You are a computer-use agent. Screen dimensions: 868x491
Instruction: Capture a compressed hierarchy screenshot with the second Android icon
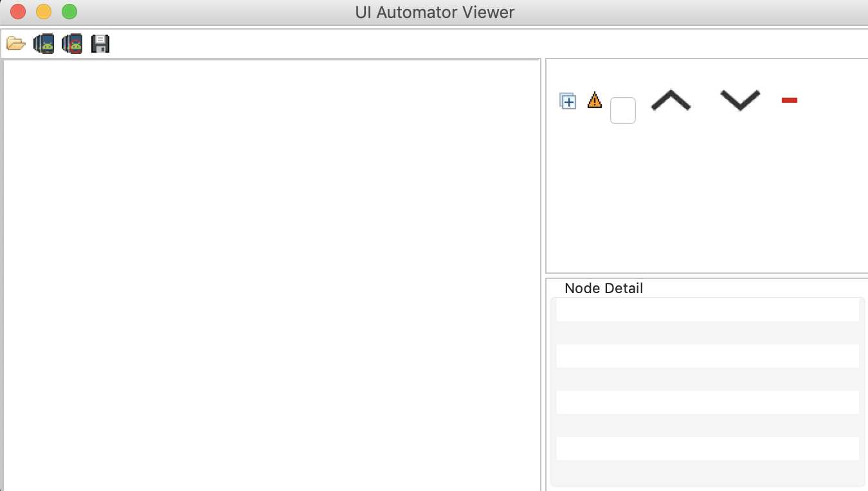72,44
